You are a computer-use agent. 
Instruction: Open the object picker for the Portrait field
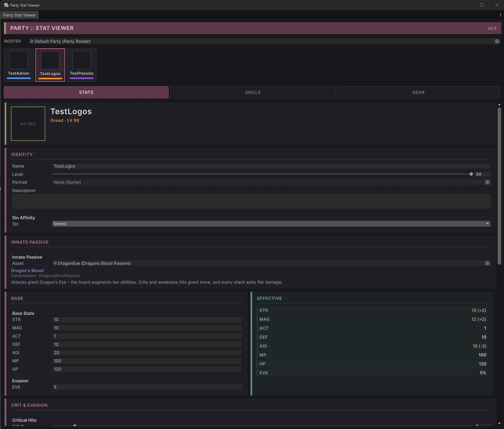tap(487, 182)
